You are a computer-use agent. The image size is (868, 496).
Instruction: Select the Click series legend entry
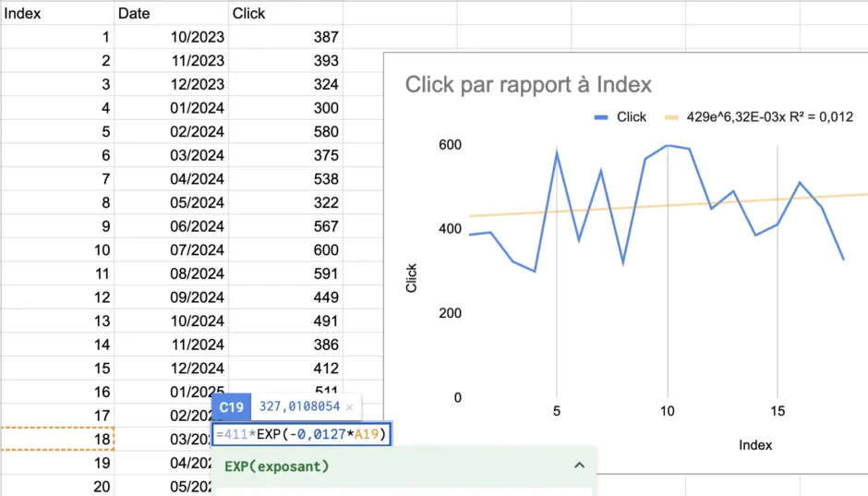pos(620,116)
